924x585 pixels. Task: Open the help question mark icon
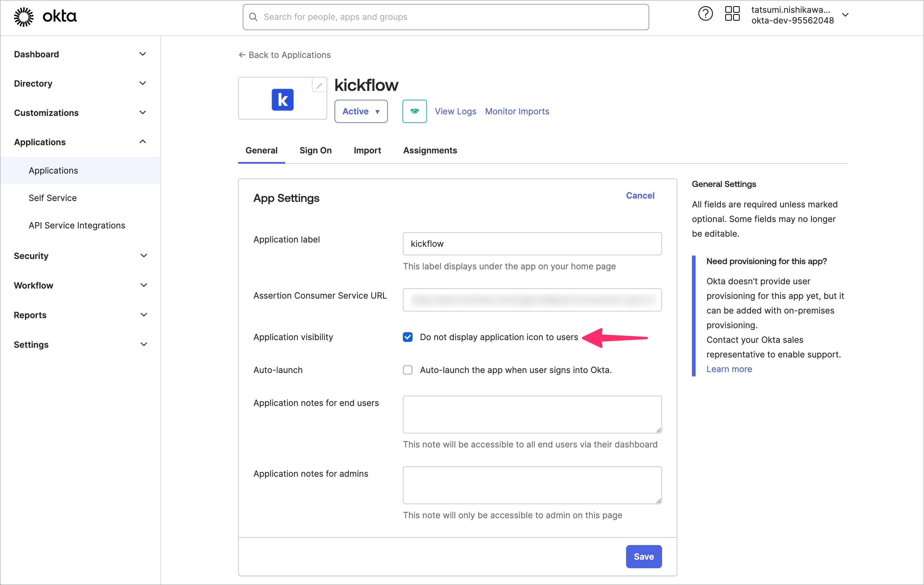(x=705, y=14)
